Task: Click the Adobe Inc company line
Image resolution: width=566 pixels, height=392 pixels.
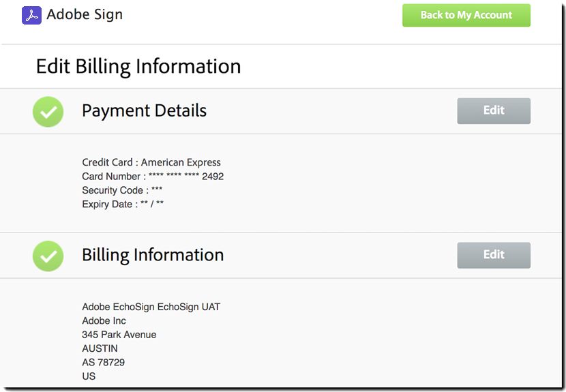Action: [x=104, y=320]
